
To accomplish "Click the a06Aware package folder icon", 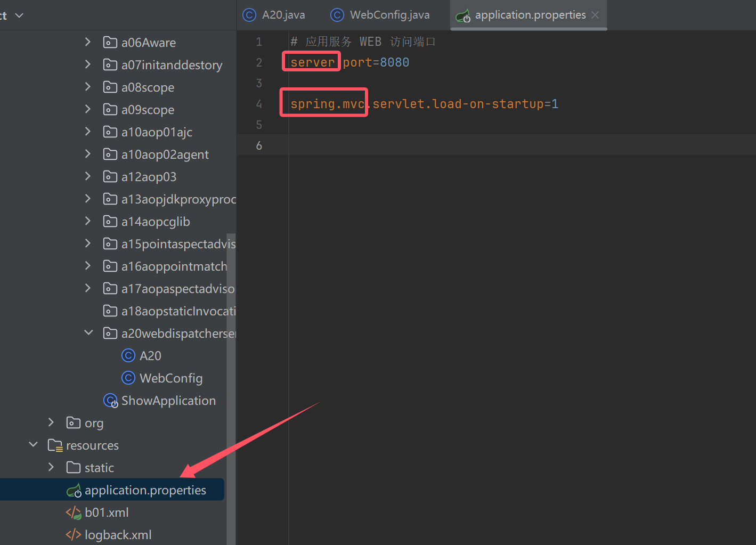I will [x=110, y=42].
